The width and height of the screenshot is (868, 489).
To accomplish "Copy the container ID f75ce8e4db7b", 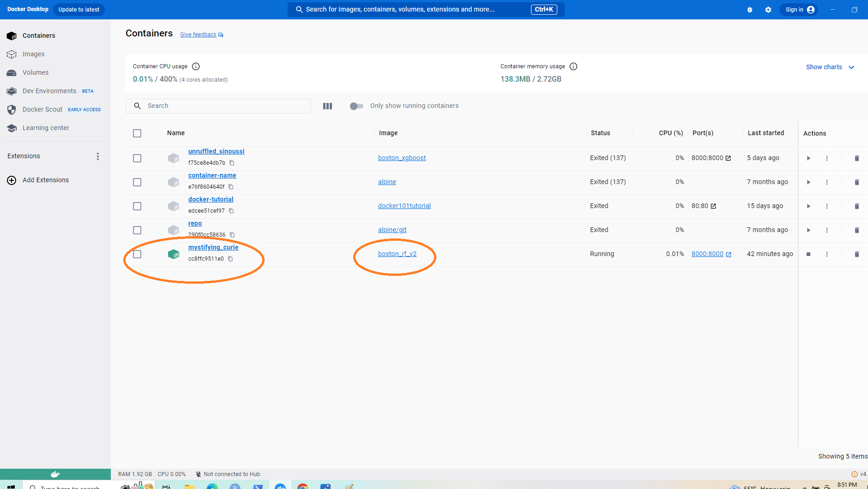I will point(232,163).
